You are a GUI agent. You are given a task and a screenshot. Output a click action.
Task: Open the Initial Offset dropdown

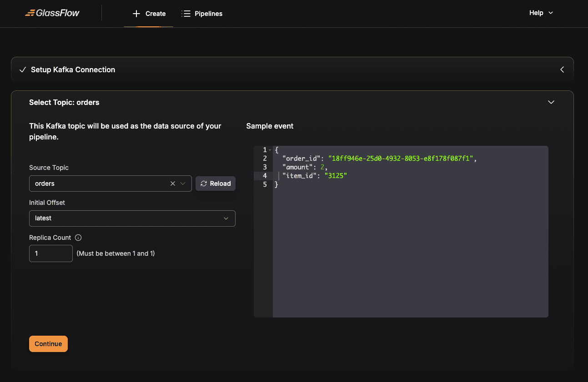pos(132,218)
